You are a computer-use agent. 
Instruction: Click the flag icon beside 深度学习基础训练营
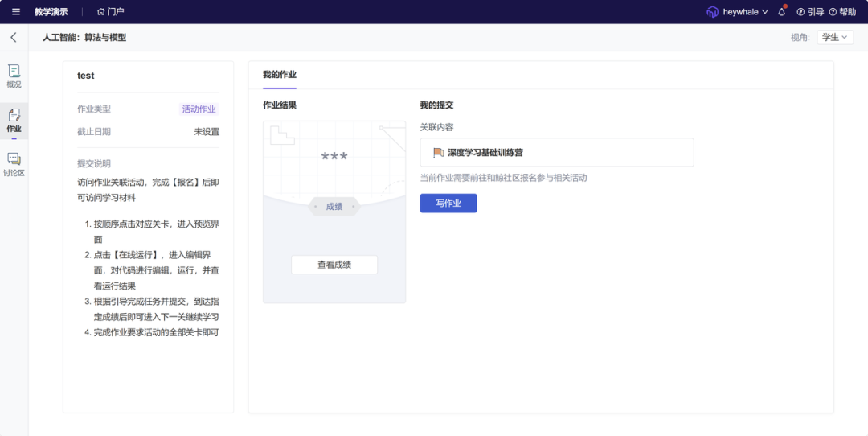tap(439, 152)
